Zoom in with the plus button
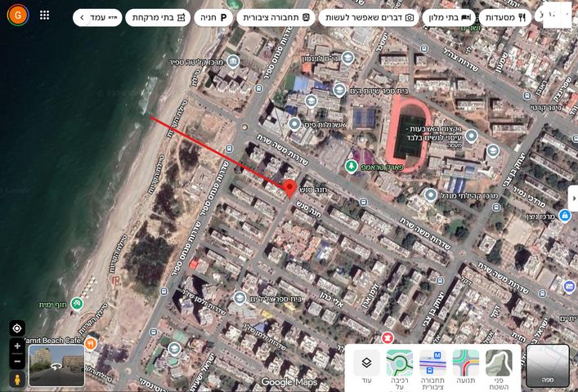The width and height of the screenshot is (578, 392). (x=17, y=347)
